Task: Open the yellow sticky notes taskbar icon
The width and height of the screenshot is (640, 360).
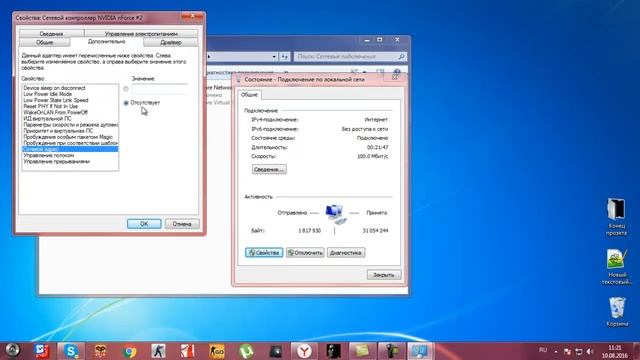Action: 362,351
